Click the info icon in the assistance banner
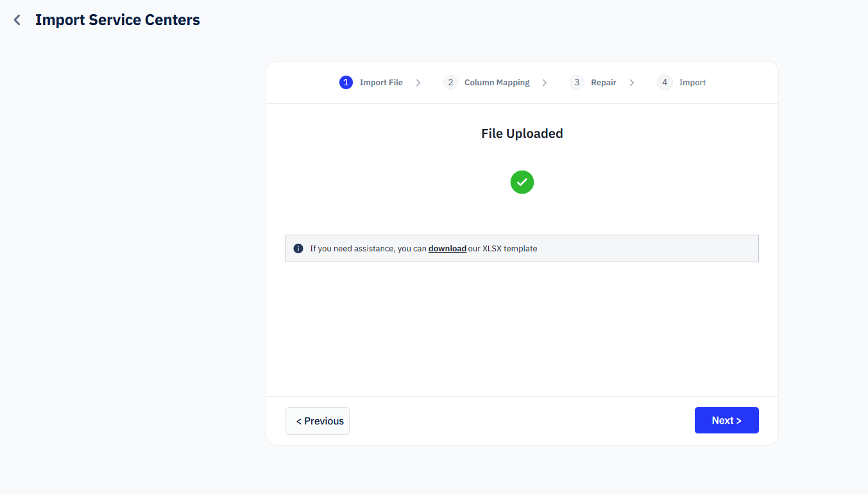 tap(298, 249)
